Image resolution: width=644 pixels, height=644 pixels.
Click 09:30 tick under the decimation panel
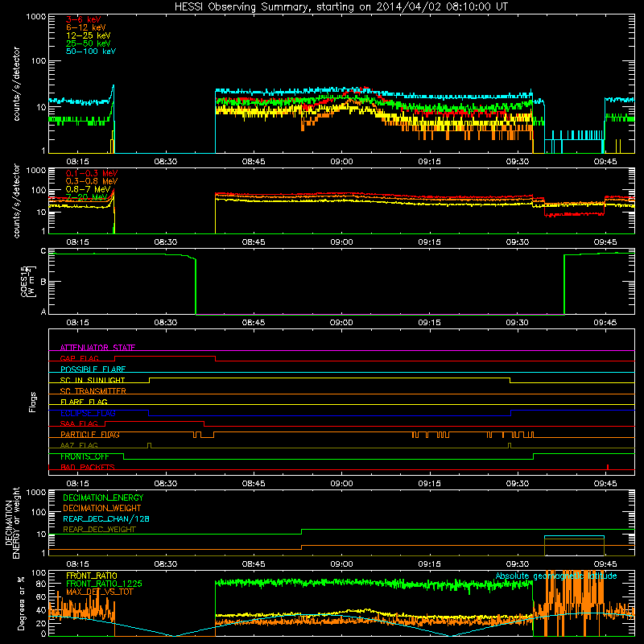point(517,564)
